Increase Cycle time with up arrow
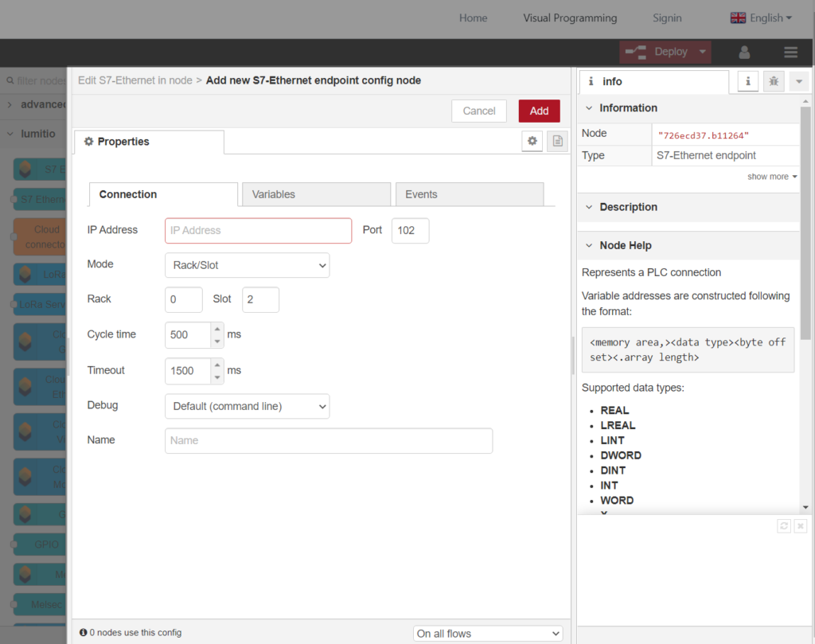This screenshot has height=644, width=815. click(x=217, y=329)
